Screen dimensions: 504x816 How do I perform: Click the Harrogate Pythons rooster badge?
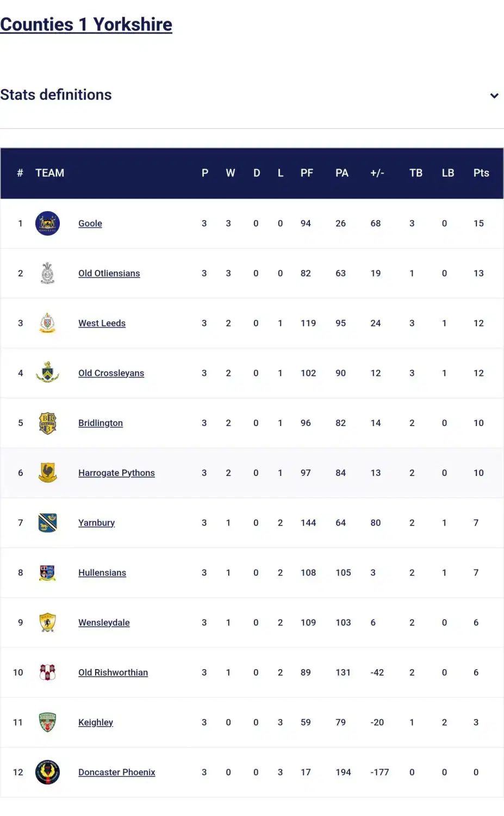47,473
